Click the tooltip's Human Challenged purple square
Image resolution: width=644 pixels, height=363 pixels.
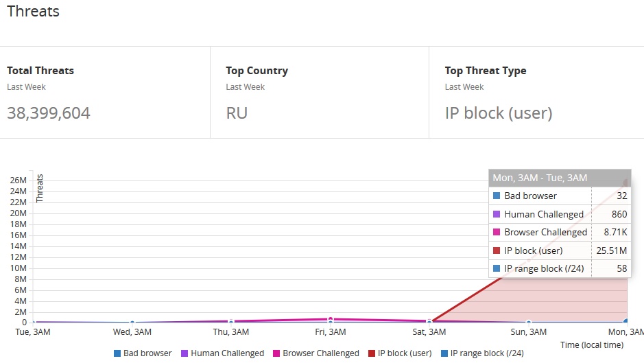tap(497, 214)
